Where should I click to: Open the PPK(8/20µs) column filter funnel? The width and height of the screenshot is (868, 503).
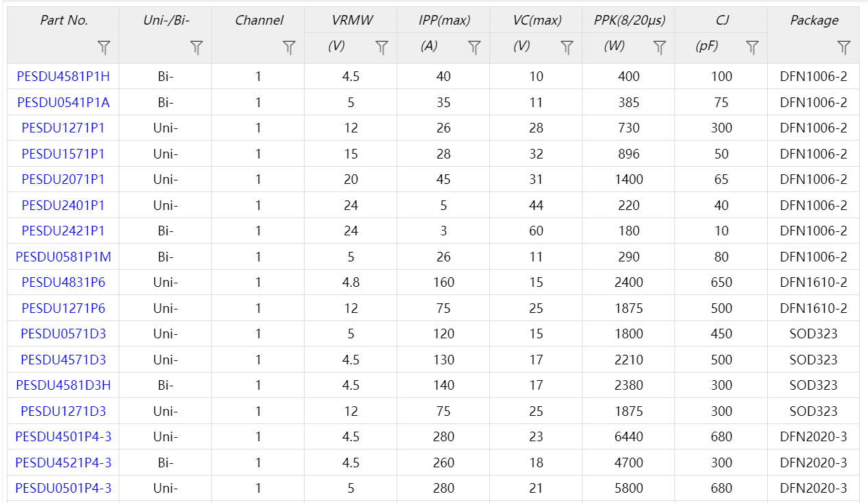click(x=659, y=47)
